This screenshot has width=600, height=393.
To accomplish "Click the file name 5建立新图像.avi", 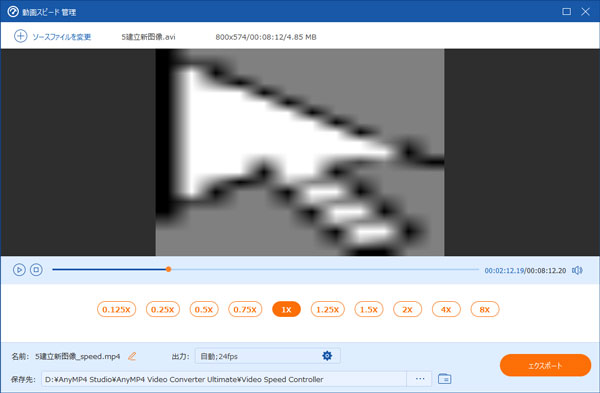I will point(148,37).
